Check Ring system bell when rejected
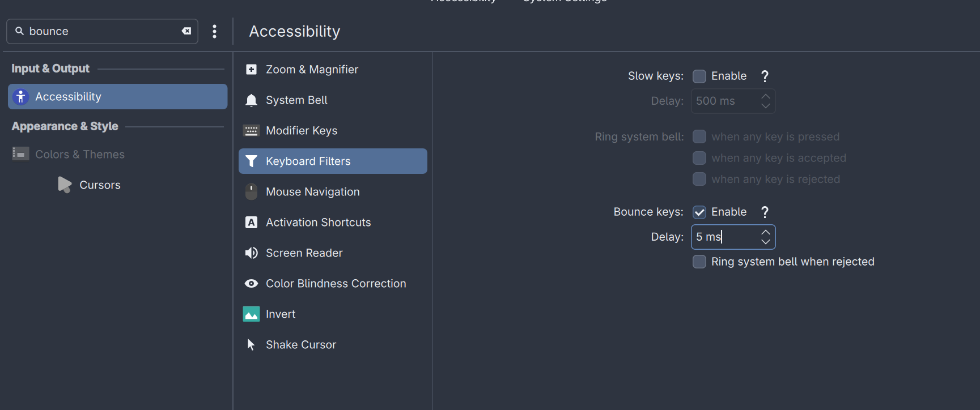 click(x=699, y=262)
